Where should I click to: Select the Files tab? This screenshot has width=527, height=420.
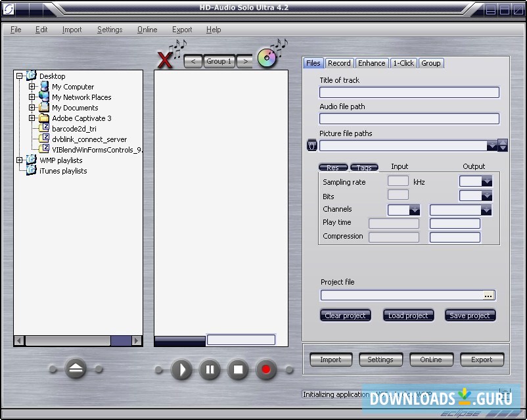pos(313,63)
